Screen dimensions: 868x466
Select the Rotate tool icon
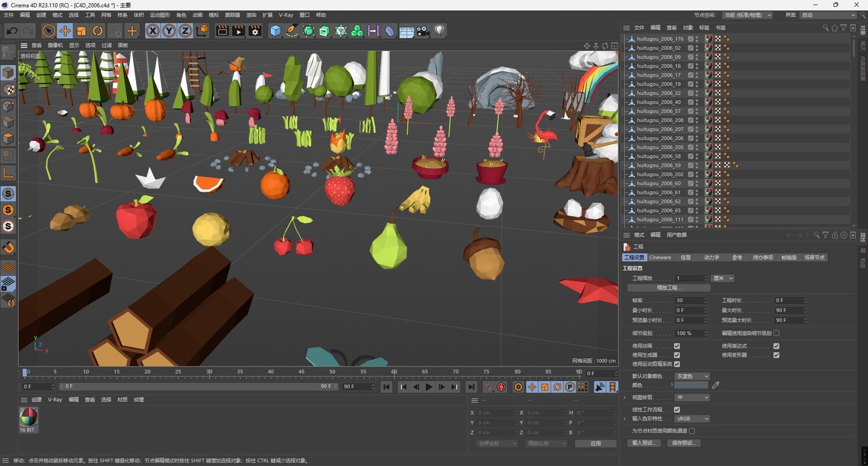tap(98, 31)
